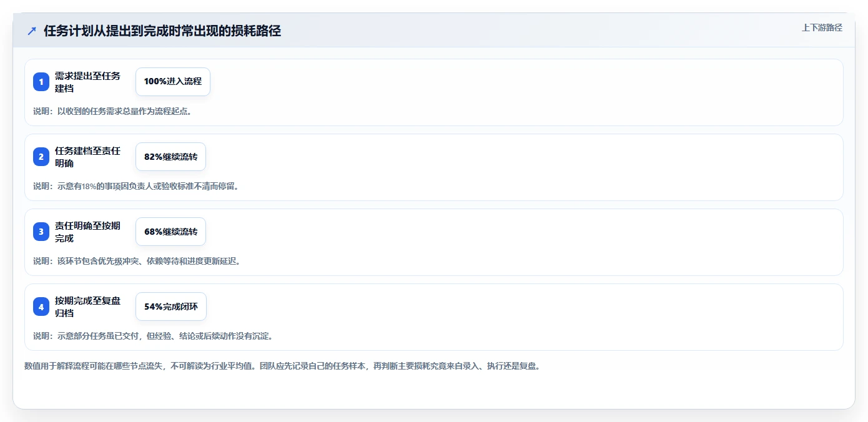Click the 82%继续流转 pill

pos(170,157)
